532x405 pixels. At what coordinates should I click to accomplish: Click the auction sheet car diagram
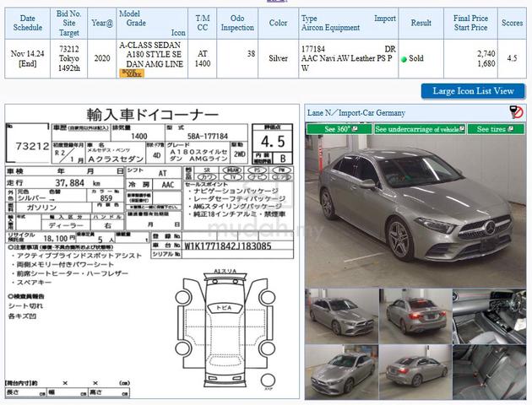[225, 330]
